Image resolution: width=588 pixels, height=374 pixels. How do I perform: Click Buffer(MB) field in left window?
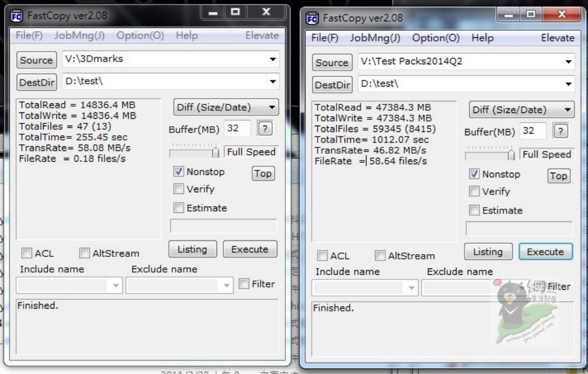[237, 128]
